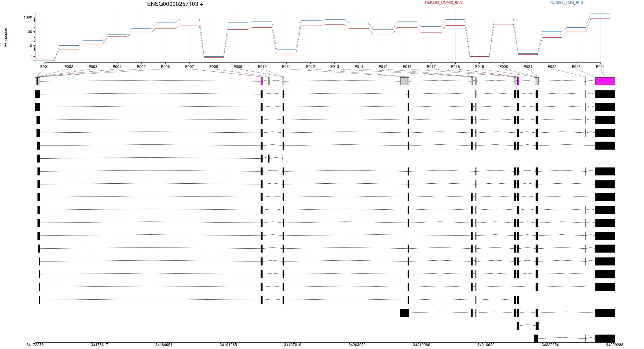Select the HEK293_TMG_6hB legend label
The height and width of the screenshot is (349, 644).
pyautogui.click(x=566, y=2)
